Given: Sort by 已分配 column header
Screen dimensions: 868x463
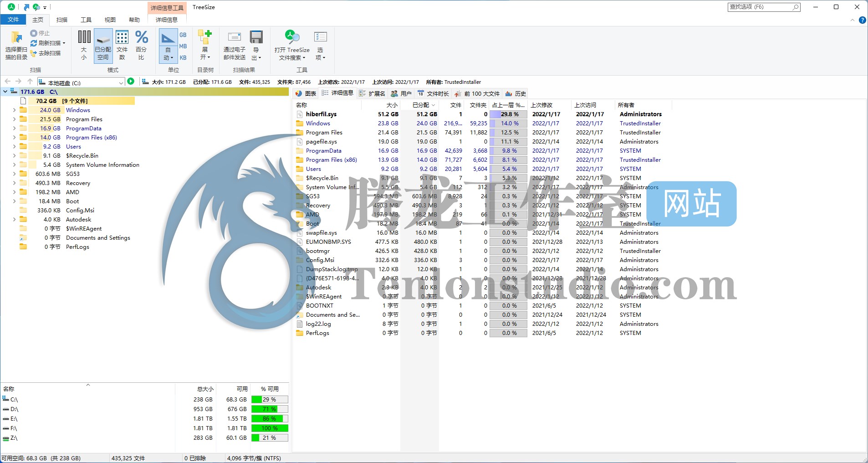Looking at the screenshot, I should [x=419, y=105].
